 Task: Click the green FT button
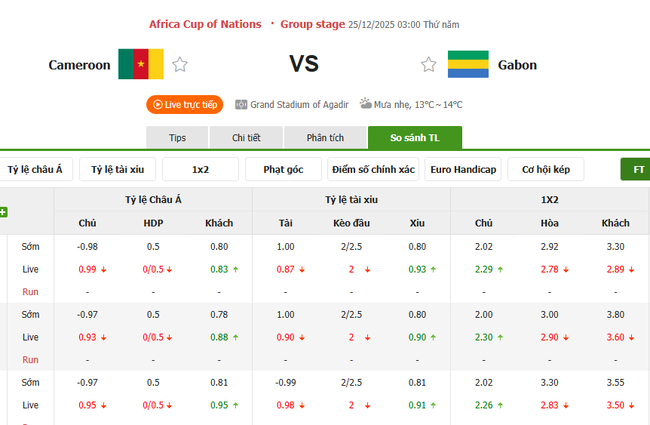click(637, 170)
